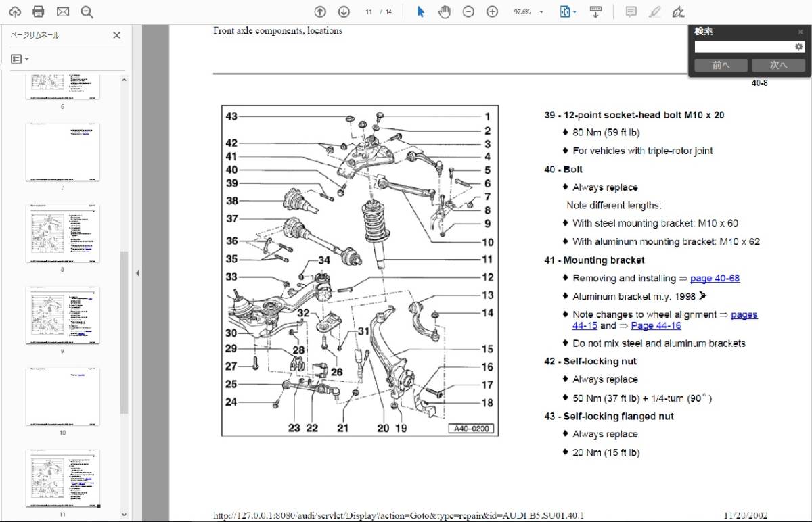This screenshot has height=522, width=812.
Task: Click the '/ 14' total page count
Action: point(386,12)
